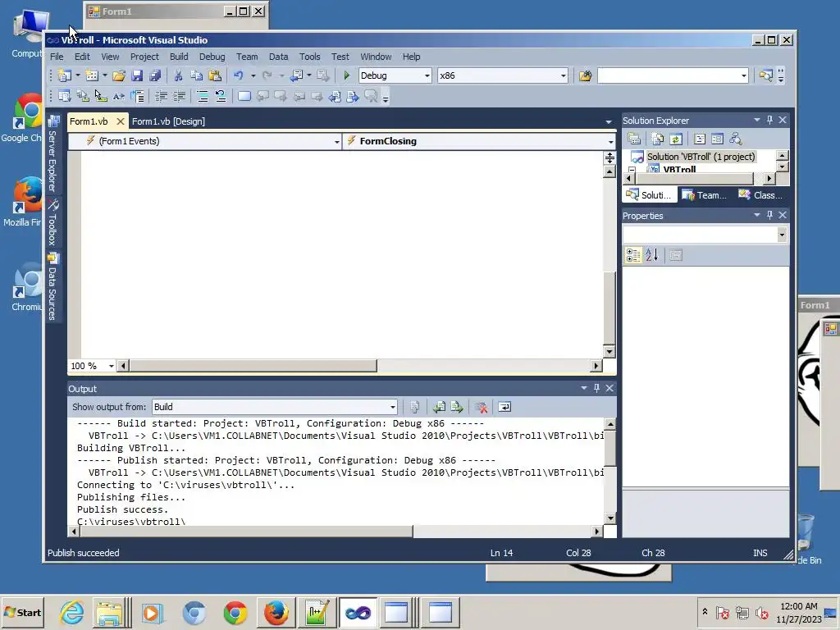
Task: Toggle Categorized view in Properties panel
Action: (633, 255)
